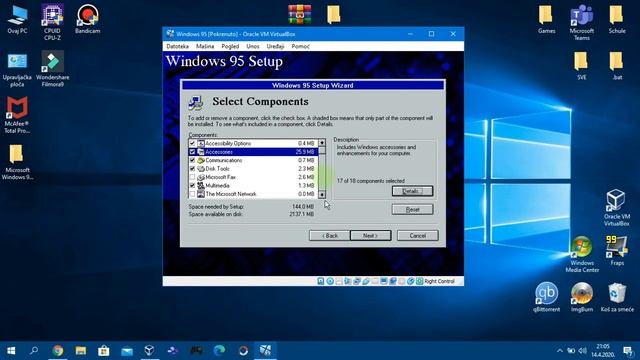The image size is (640, 360).
Task: Click the keyboard capture icon beside Right Control
Action: click(420, 281)
